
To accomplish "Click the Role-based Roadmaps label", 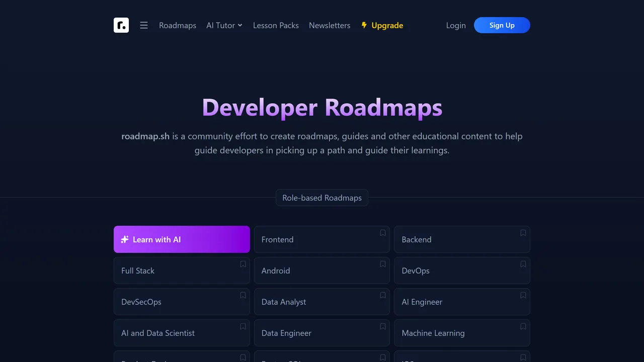I will point(322,198).
